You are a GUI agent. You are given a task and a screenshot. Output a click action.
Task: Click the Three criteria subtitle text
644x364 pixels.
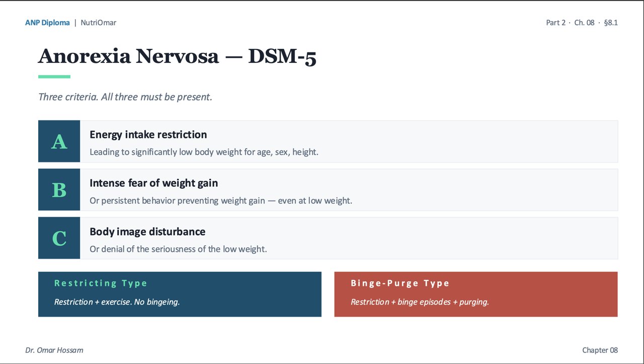(125, 97)
